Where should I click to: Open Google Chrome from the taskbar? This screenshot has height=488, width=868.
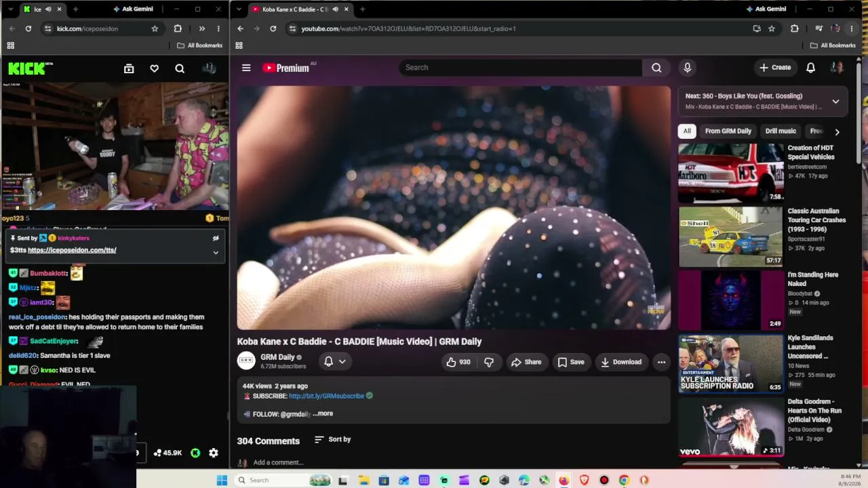(624, 480)
